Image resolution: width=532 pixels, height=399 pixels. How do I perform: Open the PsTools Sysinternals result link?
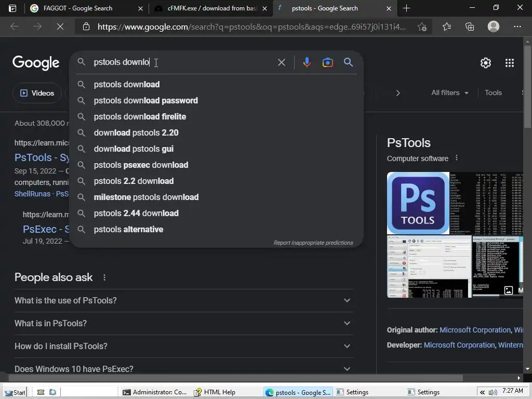42,157
